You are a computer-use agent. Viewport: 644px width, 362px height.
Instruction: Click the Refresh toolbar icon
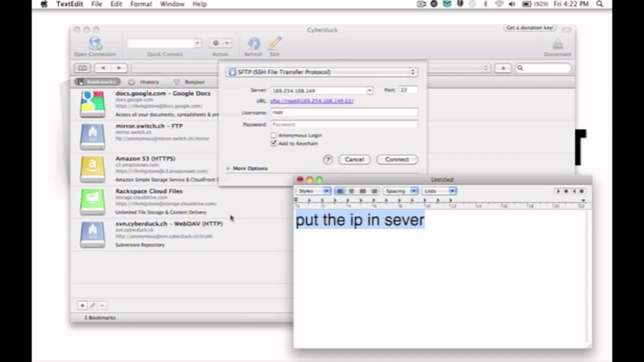pos(254,43)
